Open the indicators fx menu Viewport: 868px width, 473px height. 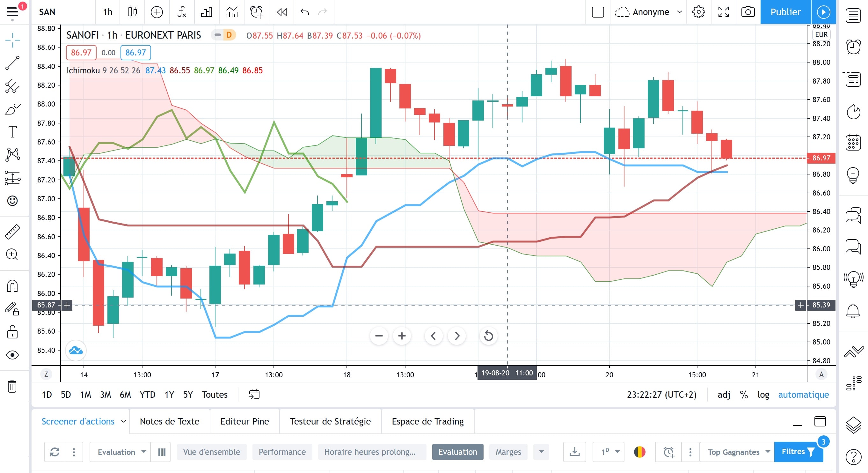pos(182,12)
